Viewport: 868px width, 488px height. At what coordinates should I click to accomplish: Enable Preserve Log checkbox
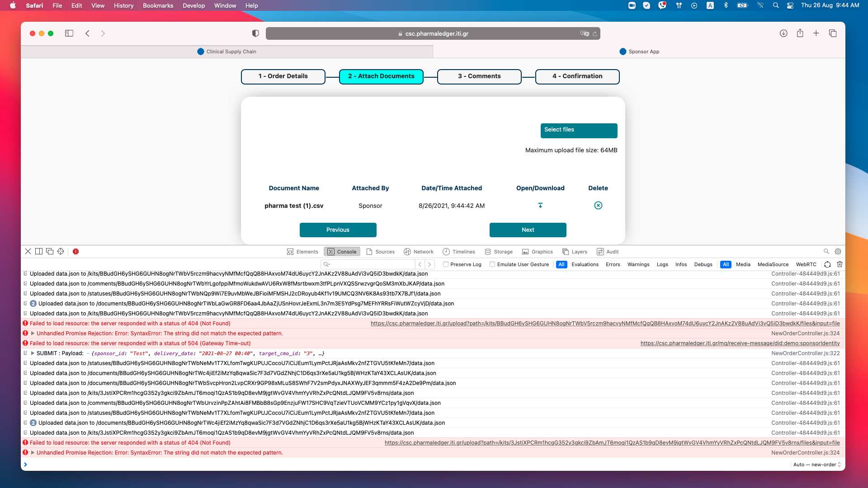coord(446,265)
